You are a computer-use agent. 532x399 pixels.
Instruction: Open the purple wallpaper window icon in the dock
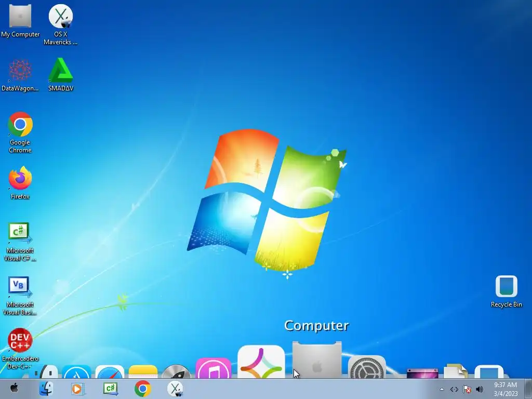[x=422, y=373]
